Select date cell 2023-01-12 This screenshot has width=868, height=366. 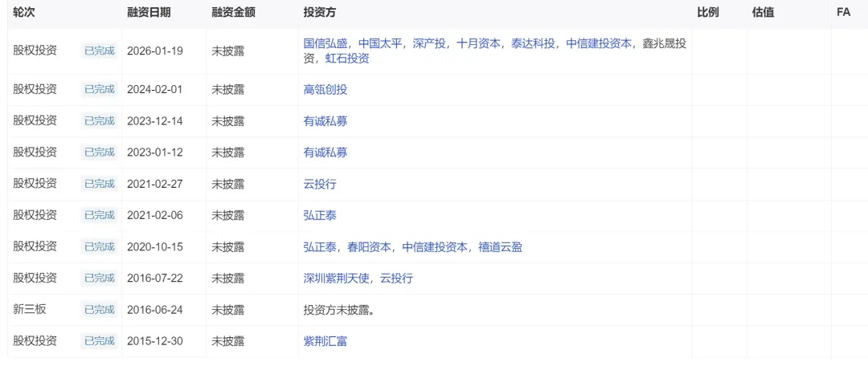tap(155, 152)
